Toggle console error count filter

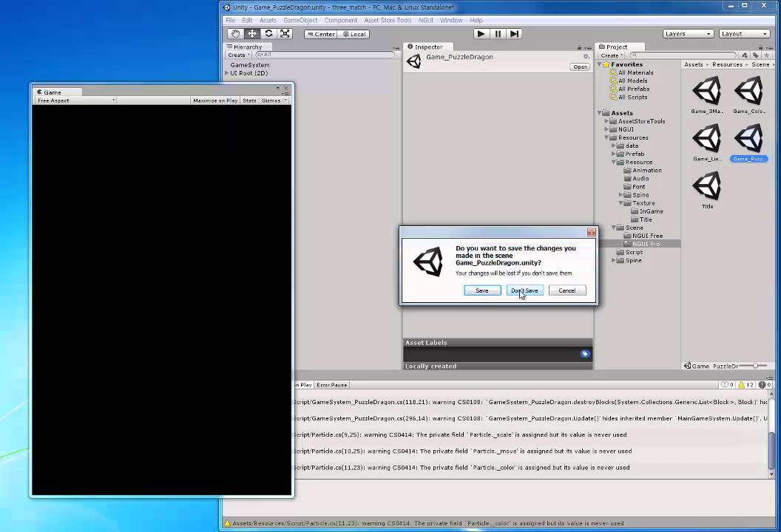coord(765,385)
